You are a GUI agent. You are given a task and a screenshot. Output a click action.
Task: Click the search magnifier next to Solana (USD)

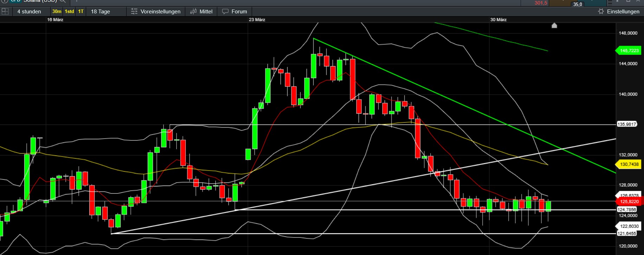point(63,1)
